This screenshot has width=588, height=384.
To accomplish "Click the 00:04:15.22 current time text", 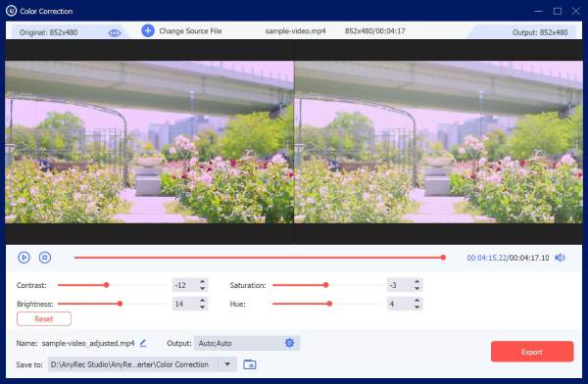I will (x=487, y=258).
